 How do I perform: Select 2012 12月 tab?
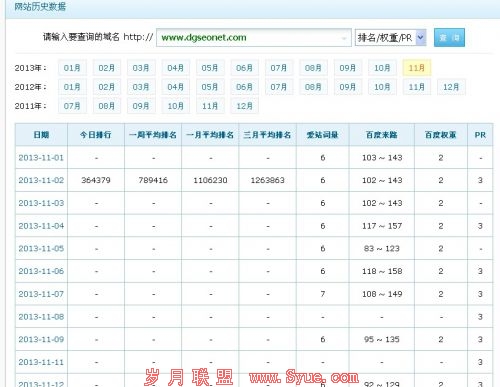click(x=451, y=87)
